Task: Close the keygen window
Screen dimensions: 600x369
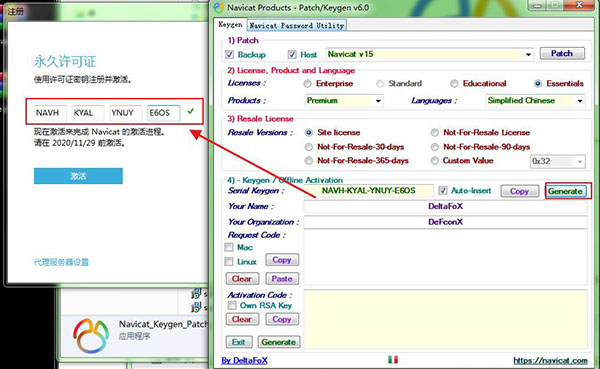Action: click(x=580, y=5)
